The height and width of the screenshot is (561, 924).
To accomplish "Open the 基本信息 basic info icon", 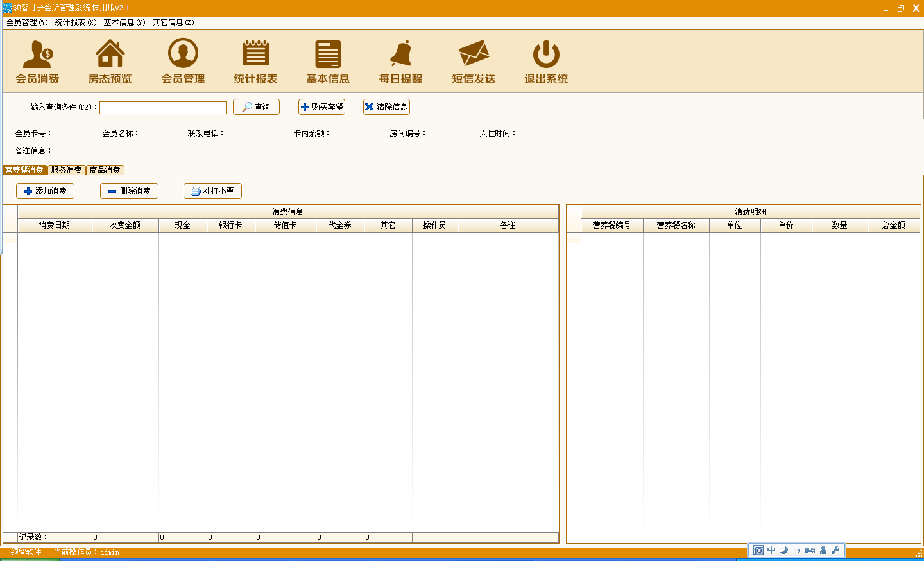I will pyautogui.click(x=328, y=62).
